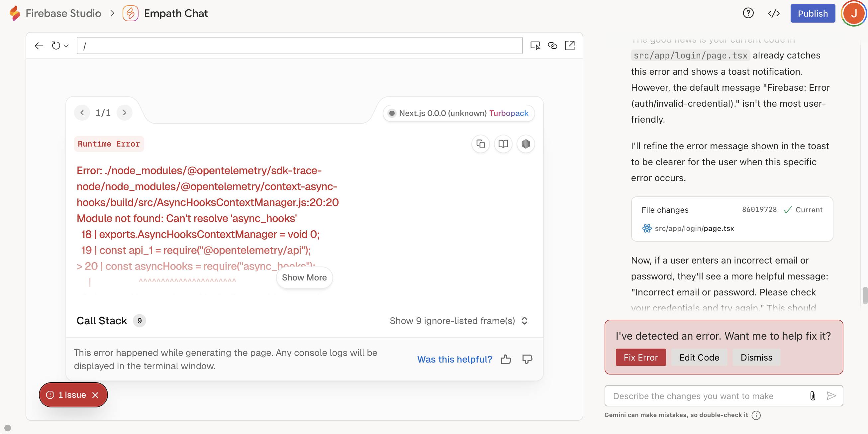
Task: Go to next error arrow
Action: click(x=124, y=113)
